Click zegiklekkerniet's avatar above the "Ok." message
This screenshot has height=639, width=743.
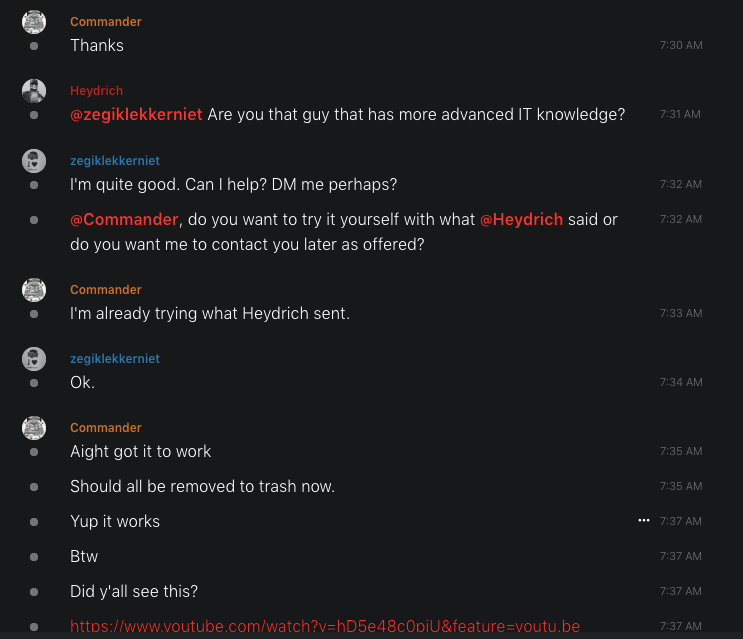(34, 359)
